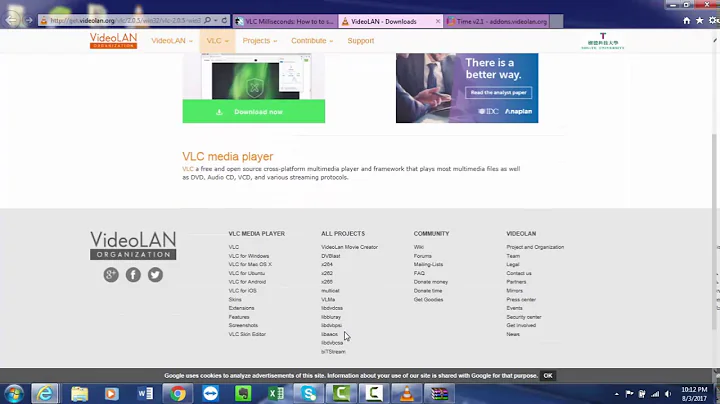Open VLC Skin Editor footer link

[x=247, y=334]
